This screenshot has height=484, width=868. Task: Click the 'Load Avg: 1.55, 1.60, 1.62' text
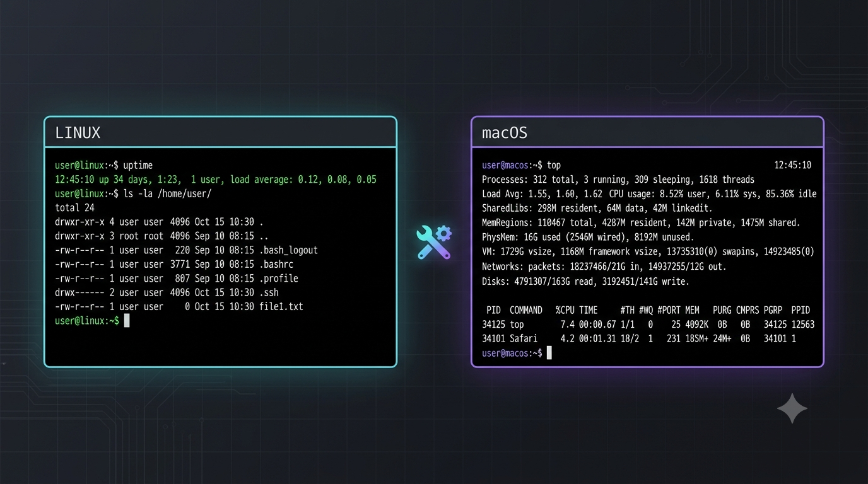coord(542,194)
